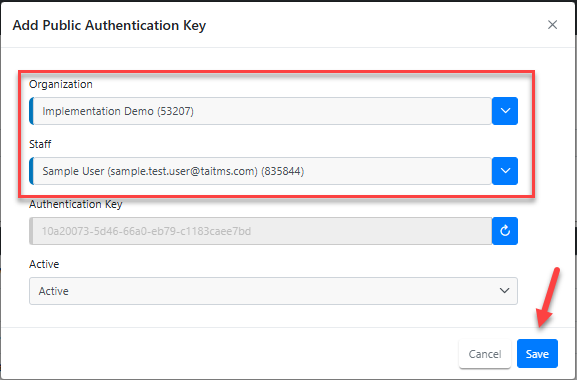Viewport: 577px width, 380px height.
Task: Open the Organization list via blue arrow button
Action: (505, 111)
